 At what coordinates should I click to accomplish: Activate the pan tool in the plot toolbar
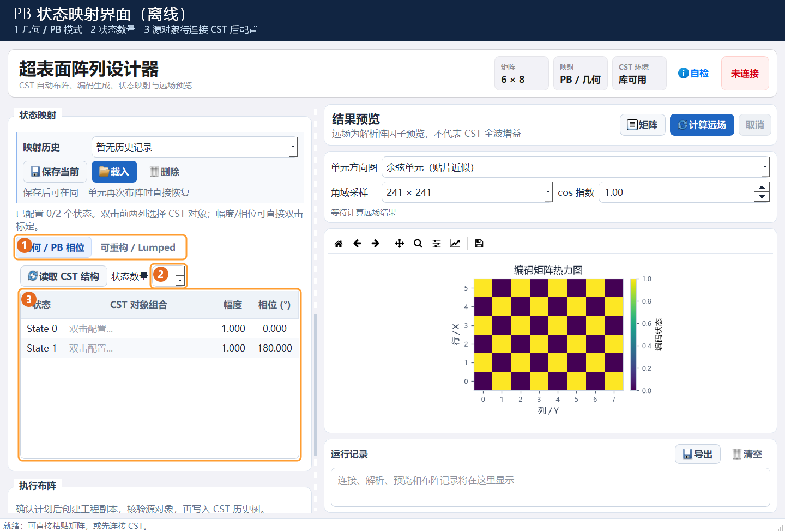400,244
